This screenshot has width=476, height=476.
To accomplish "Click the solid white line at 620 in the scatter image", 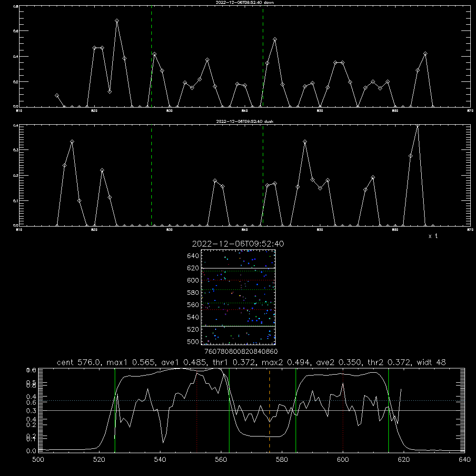I will tap(238, 268).
